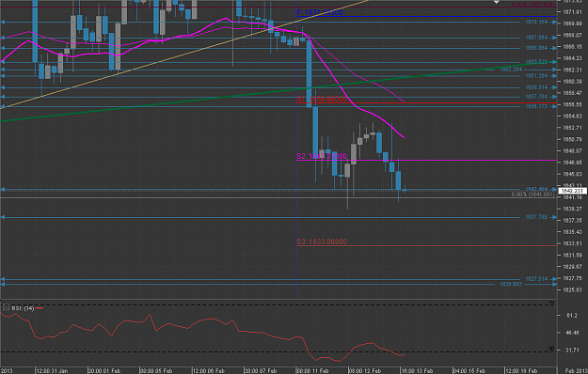The width and height of the screenshot is (588, 374).
Task: Click the arrow right of the 1637.780 label
Action: [554, 217]
